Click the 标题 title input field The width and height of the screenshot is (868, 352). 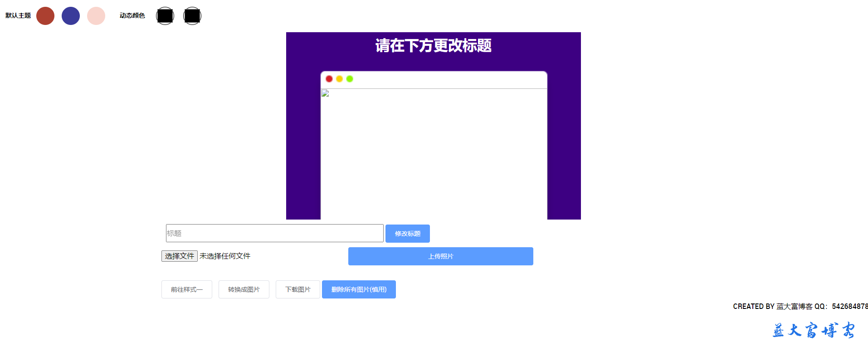pyautogui.click(x=275, y=233)
